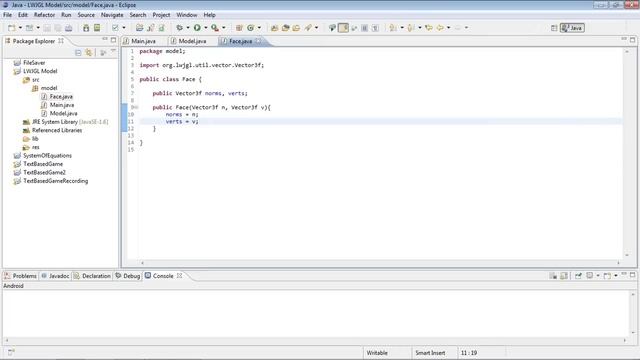The image size is (640, 360).
Task: Open Android SDK Manager icon
Action: [x=86, y=28]
